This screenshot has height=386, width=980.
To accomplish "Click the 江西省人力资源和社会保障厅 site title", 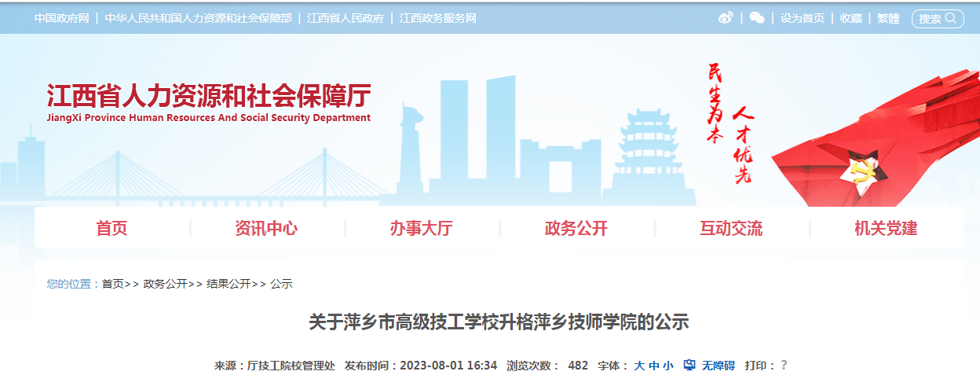I will click(x=209, y=96).
